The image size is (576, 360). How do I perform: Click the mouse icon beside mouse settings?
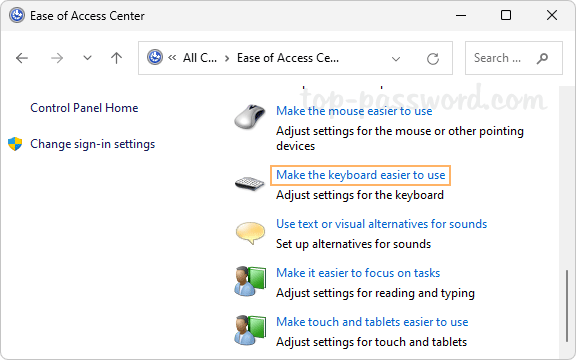[250, 116]
